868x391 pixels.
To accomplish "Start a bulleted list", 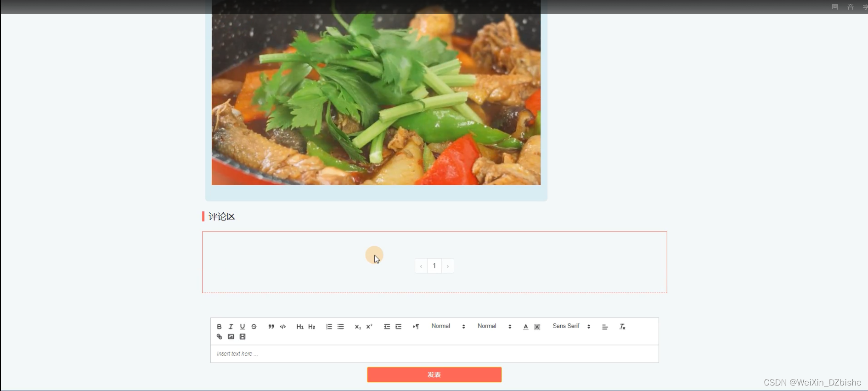I will pyautogui.click(x=340, y=327).
